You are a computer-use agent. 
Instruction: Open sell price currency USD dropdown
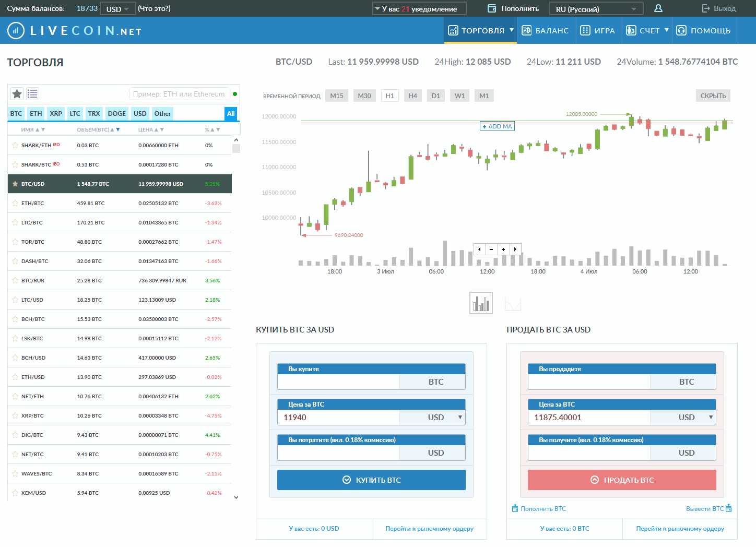(x=711, y=417)
